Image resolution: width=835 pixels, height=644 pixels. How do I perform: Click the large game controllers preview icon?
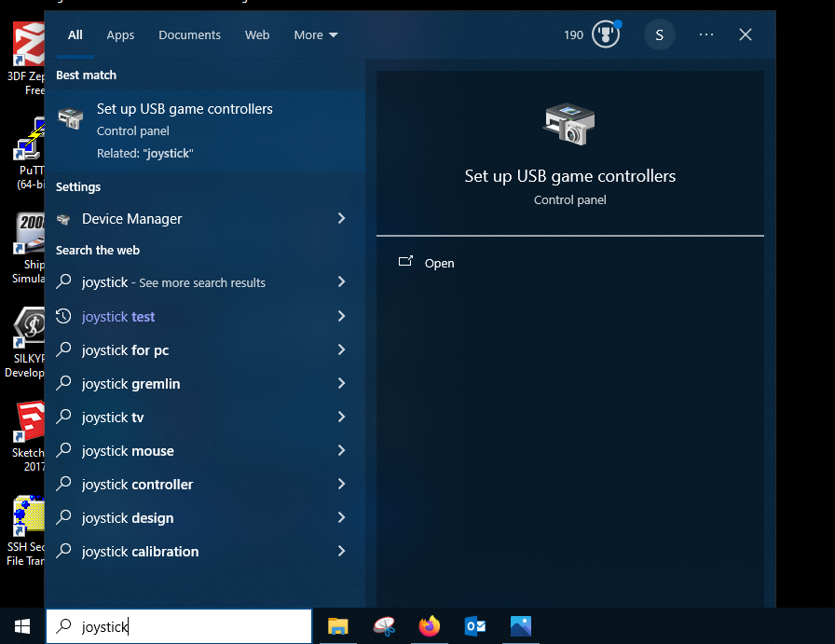point(569,124)
